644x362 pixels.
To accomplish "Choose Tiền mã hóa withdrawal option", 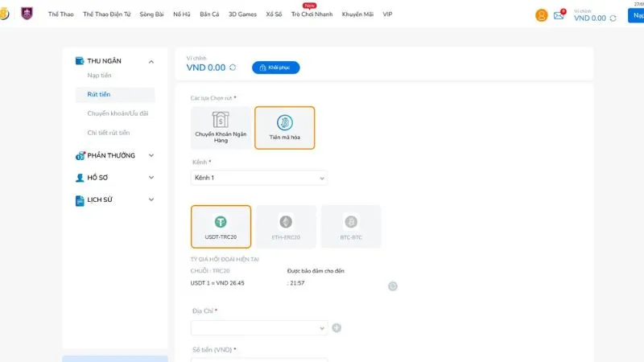I will [x=285, y=128].
